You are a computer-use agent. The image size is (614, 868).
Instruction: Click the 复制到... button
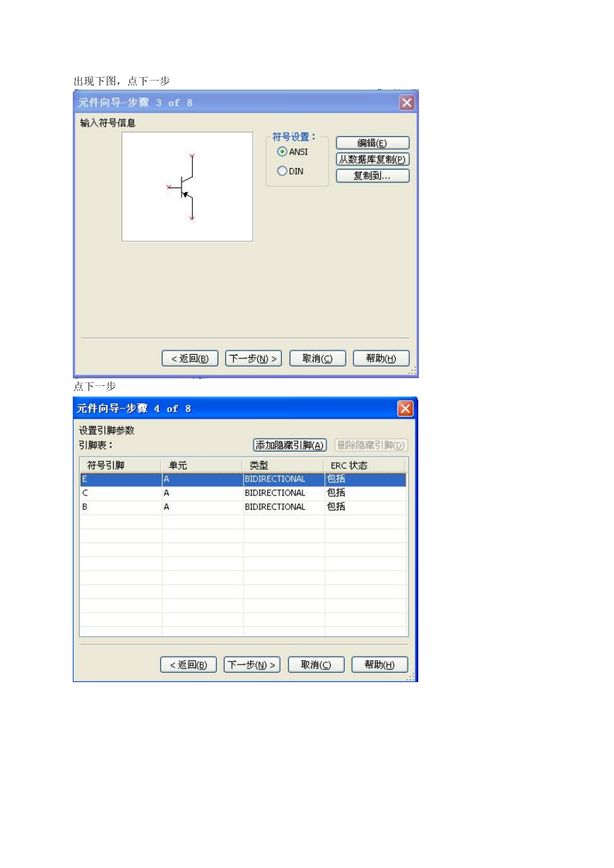tap(372, 176)
